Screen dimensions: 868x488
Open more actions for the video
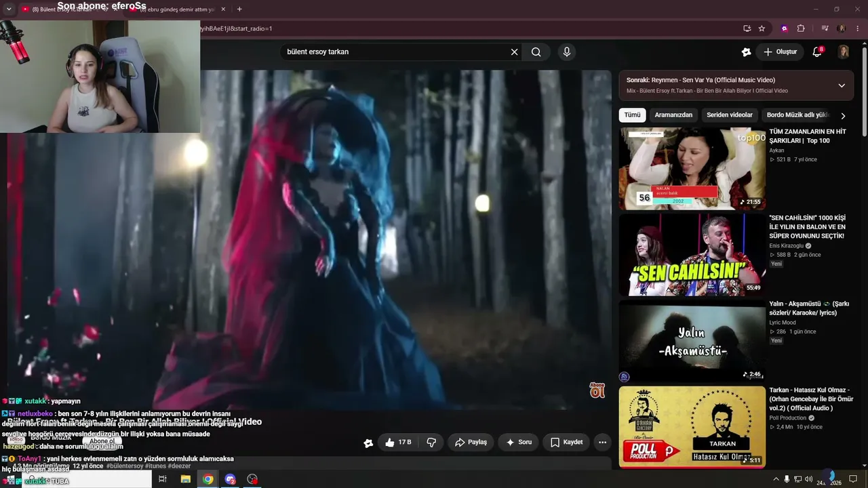(x=602, y=443)
